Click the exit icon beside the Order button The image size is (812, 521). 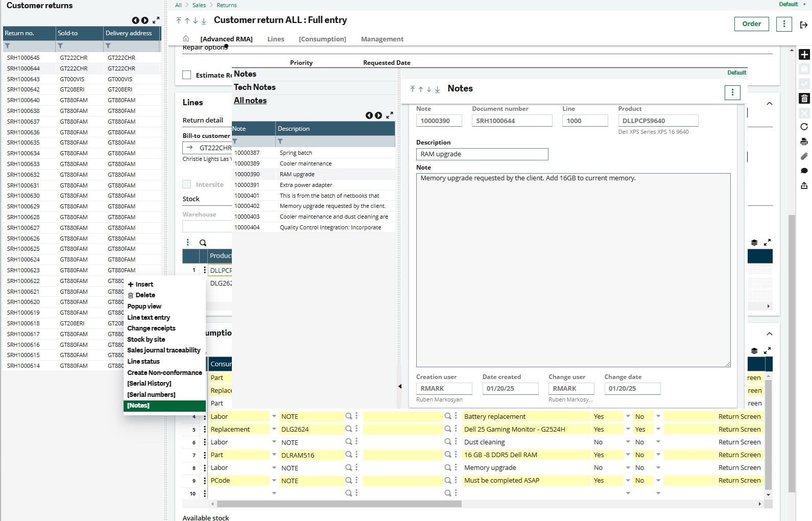tap(803, 25)
